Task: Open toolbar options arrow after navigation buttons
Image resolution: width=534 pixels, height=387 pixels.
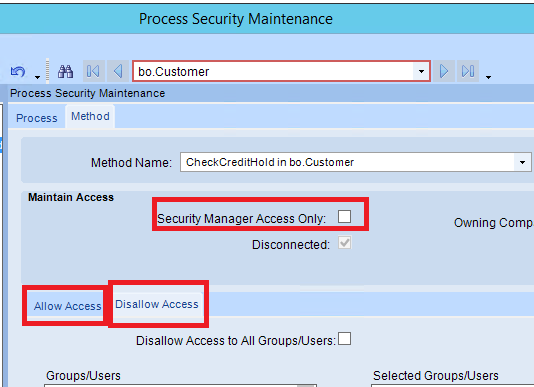Action: [488, 77]
